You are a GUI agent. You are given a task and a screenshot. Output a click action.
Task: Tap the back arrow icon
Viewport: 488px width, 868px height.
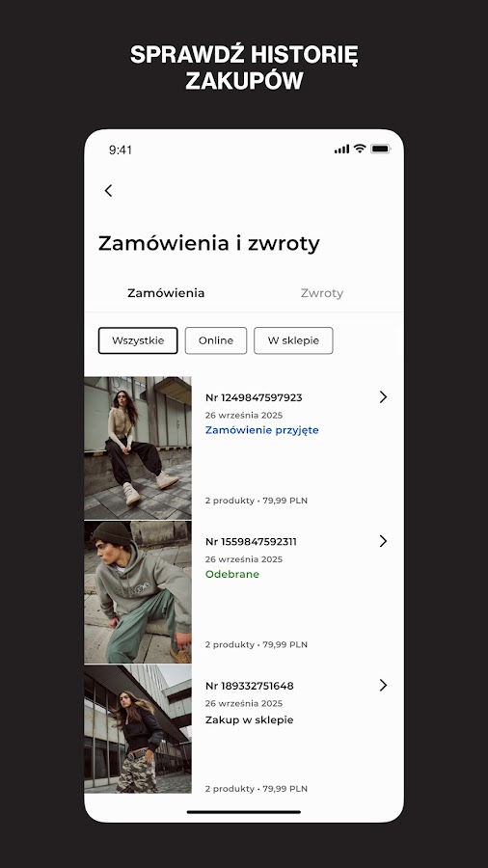[x=108, y=190]
